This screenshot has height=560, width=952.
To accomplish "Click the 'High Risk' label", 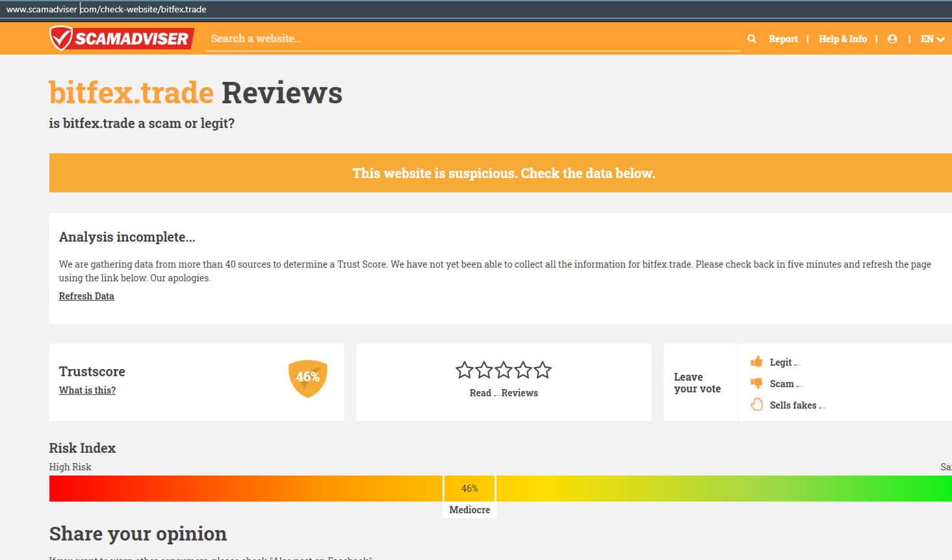I will [70, 467].
